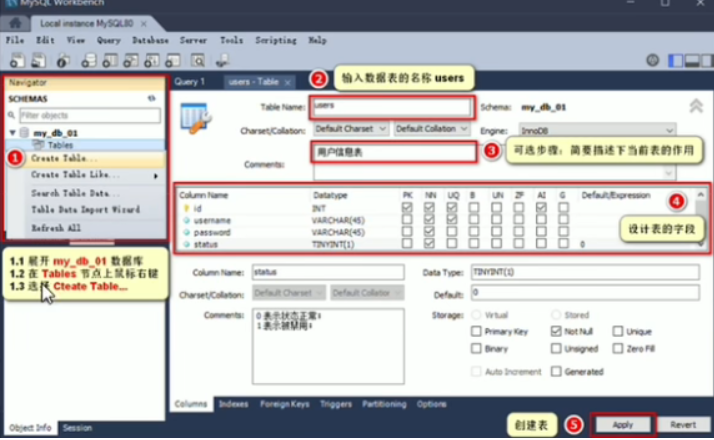Viewport: 714px width, 440px height.
Task: Open the Engine InnoDB dropdown
Action: pyautogui.click(x=597, y=131)
